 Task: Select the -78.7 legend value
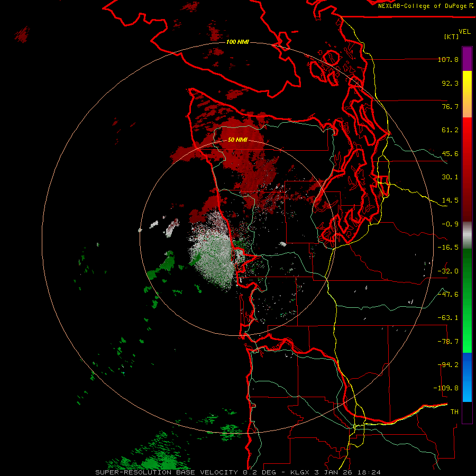click(x=448, y=342)
